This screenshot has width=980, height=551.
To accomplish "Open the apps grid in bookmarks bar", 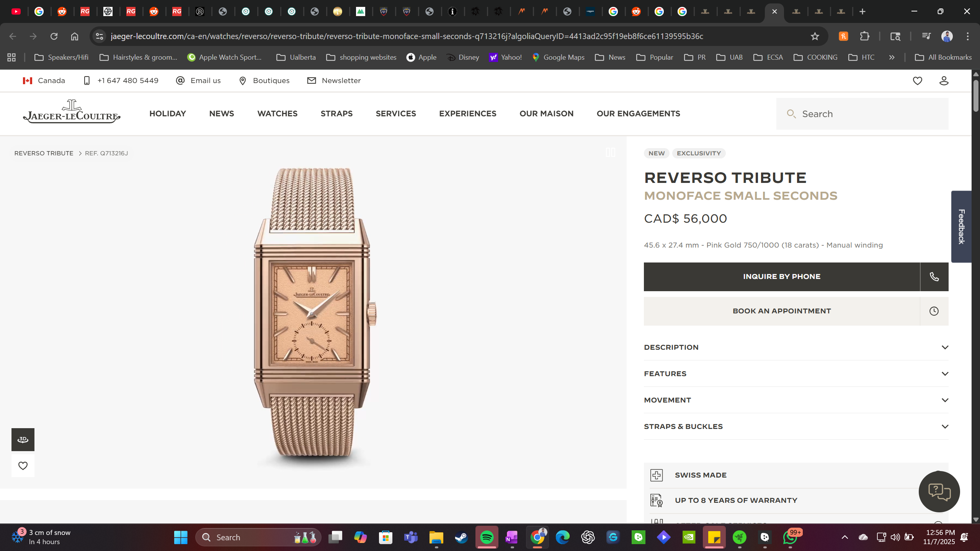I will [11, 57].
